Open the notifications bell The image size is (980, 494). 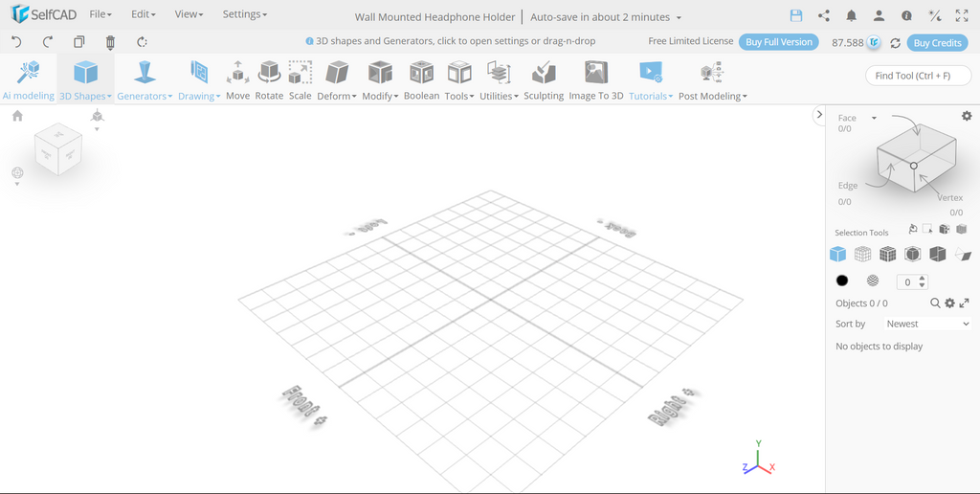tap(851, 16)
